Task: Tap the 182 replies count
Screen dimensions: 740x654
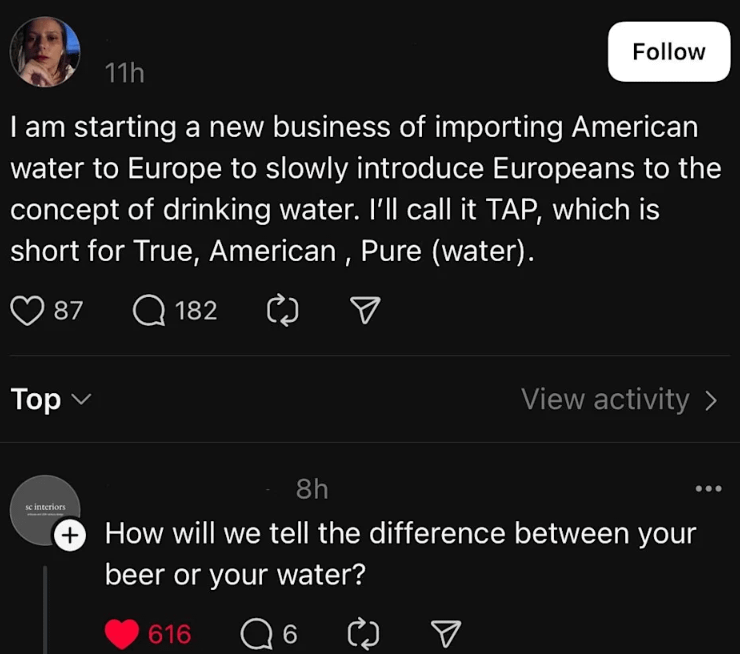Action: 195,311
